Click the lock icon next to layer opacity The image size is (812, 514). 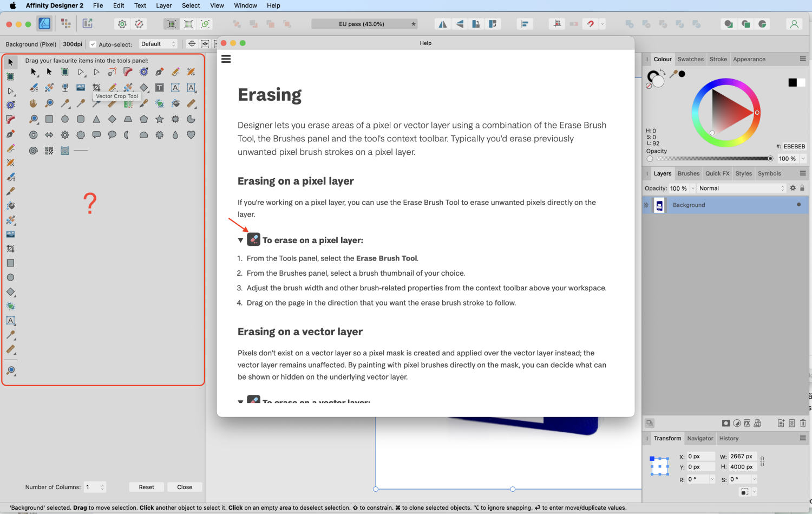point(802,188)
